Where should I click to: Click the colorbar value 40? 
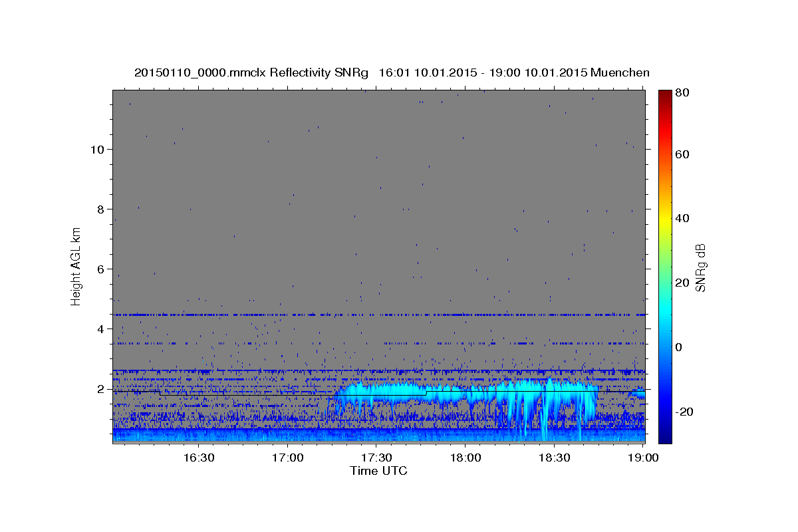[683, 218]
